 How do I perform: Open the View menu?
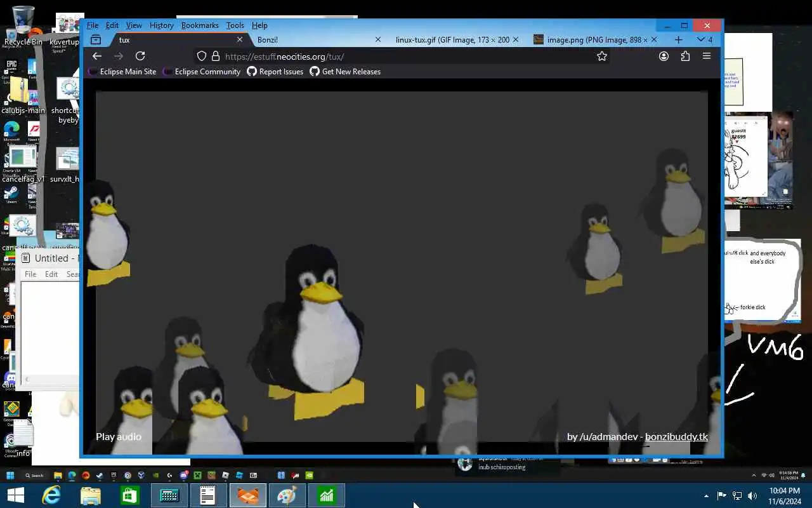click(134, 25)
